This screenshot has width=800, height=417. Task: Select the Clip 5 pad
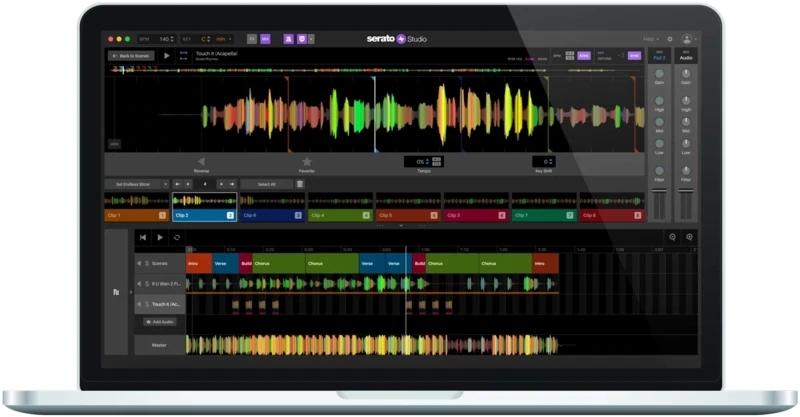(x=408, y=207)
